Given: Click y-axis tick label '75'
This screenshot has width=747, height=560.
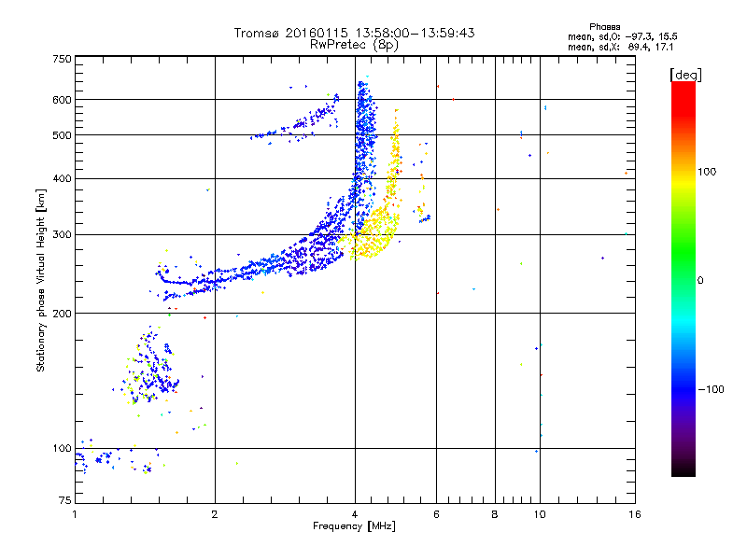Looking at the screenshot, I should coord(65,500).
